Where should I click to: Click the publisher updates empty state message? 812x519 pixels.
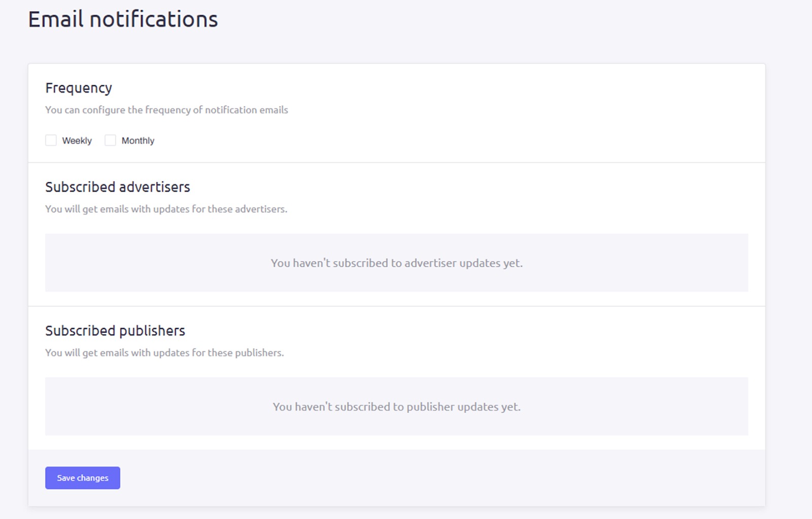click(x=396, y=407)
